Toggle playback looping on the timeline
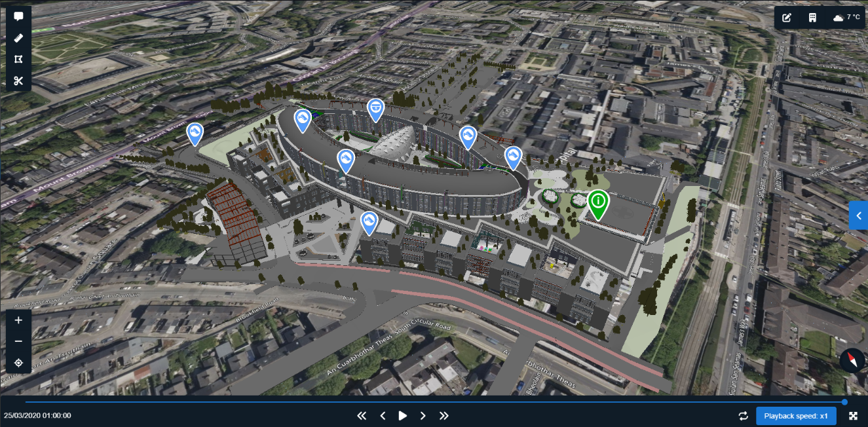The height and width of the screenshot is (427, 868). [743, 415]
